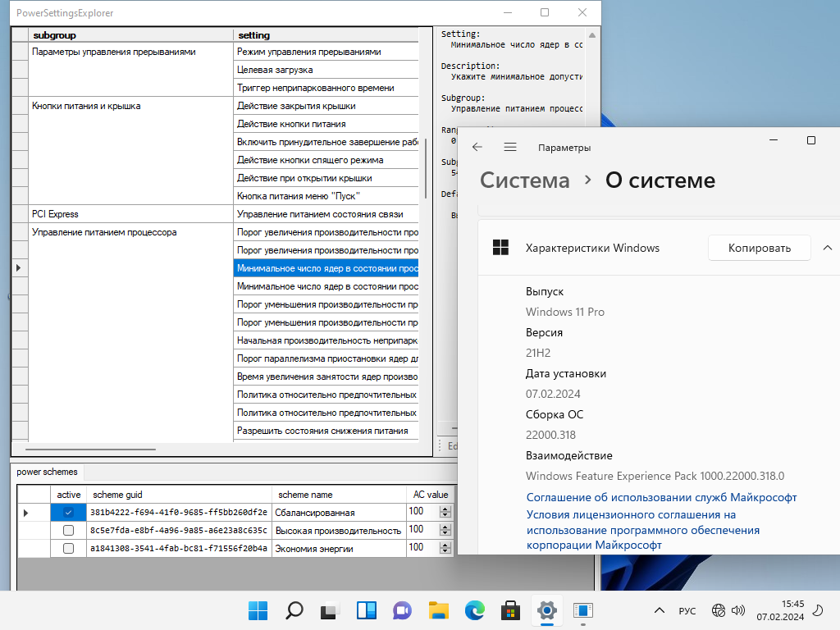Select Действие кнопки питания setting
840x630 pixels.
click(x=326, y=124)
